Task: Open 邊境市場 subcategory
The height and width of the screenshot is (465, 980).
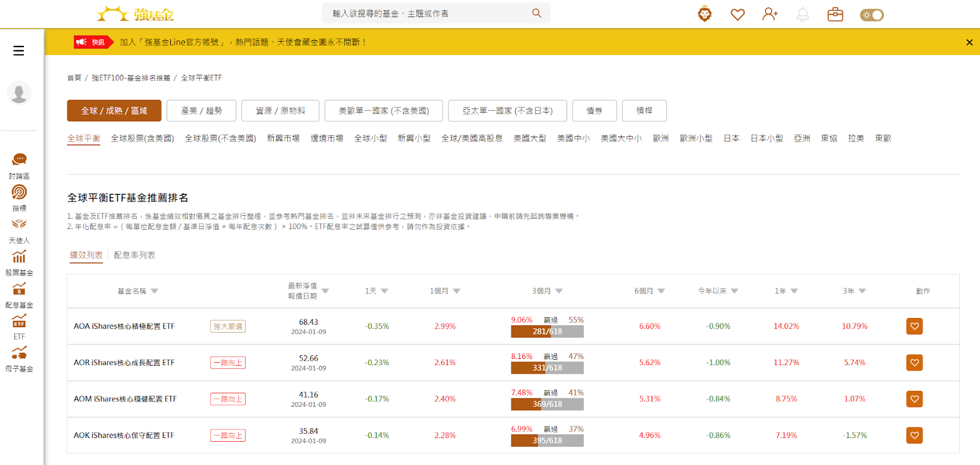Action: coord(326,138)
